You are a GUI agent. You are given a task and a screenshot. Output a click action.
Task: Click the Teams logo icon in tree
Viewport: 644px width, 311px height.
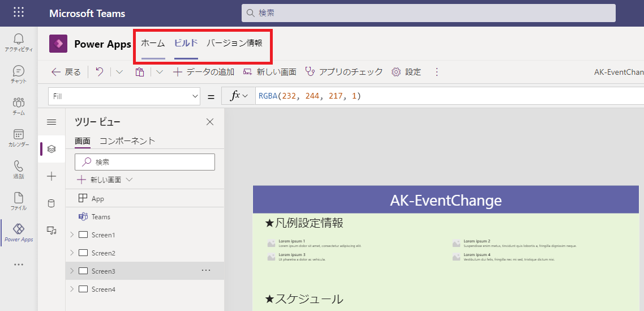coord(83,216)
